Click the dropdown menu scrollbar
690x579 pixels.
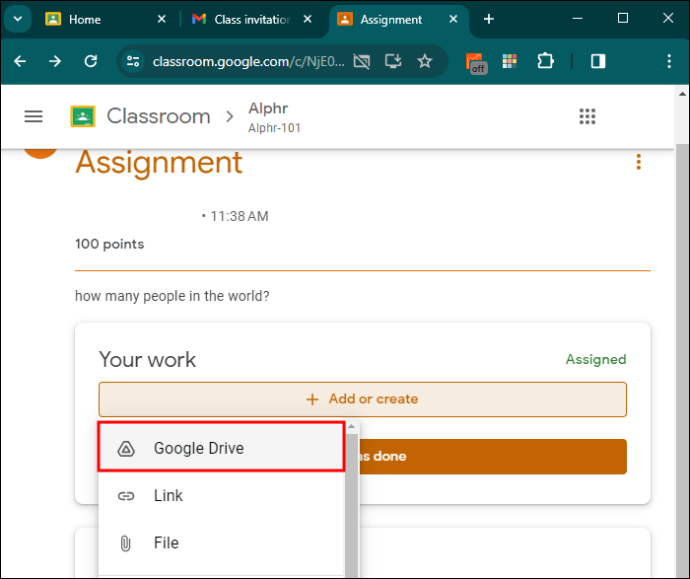point(352,506)
